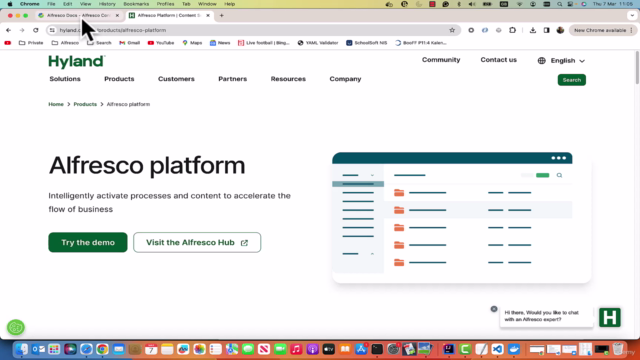Dismiss the chat prompt with the X icon
Image resolution: width=640 pixels, height=360 pixels.
494,309
